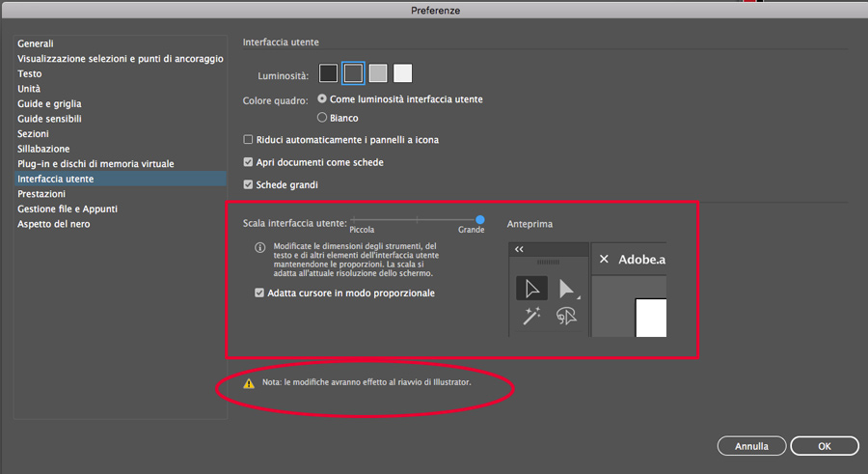Select Interfaccia utente category
Screen dimensions: 868x474
pos(121,179)
